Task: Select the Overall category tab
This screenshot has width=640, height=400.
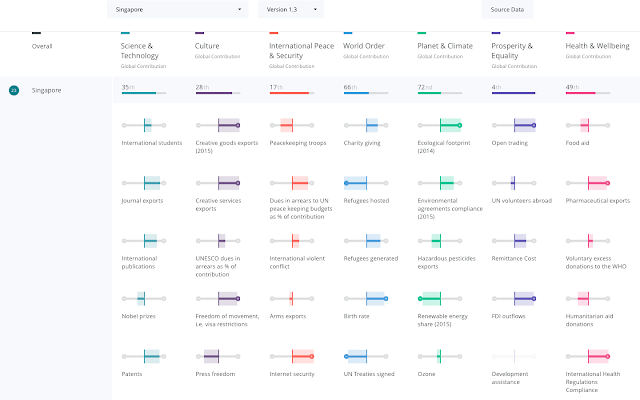Action: pos(42,46)
